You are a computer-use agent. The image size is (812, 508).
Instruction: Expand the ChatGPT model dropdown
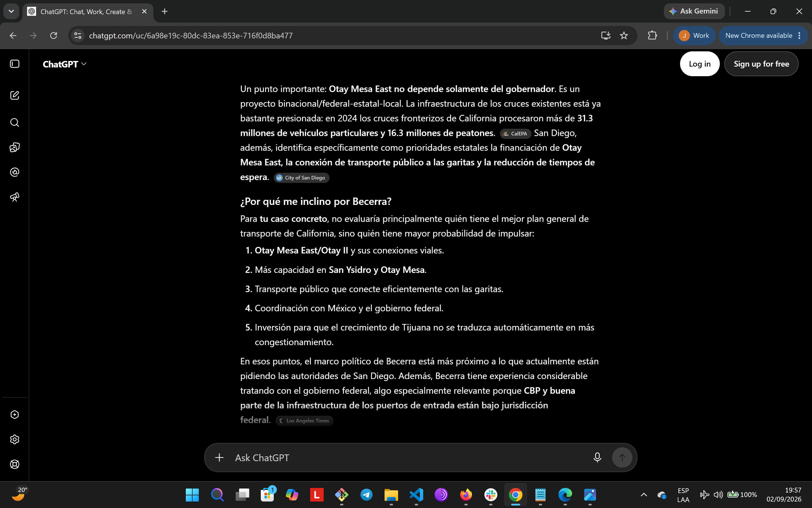click(64, 64)
